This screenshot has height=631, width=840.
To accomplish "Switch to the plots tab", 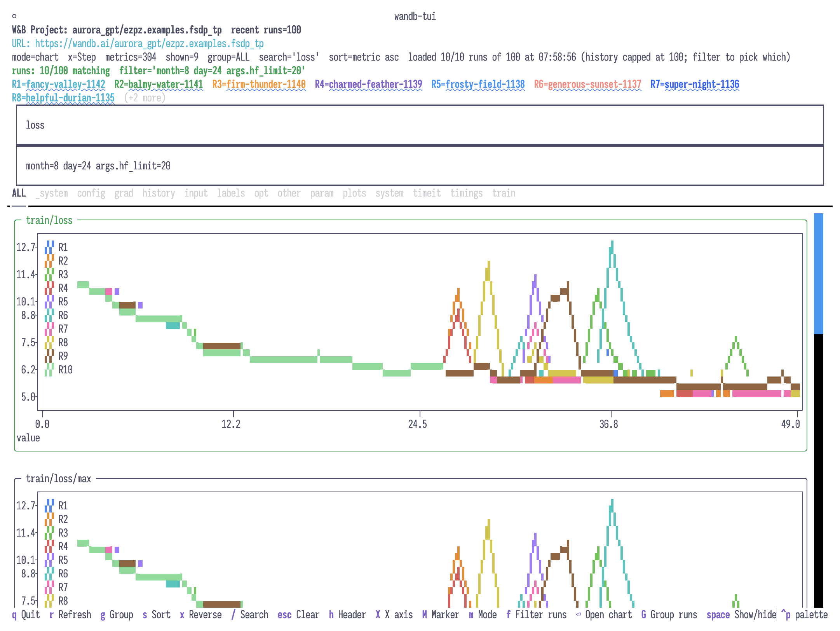I will (354, 193).
